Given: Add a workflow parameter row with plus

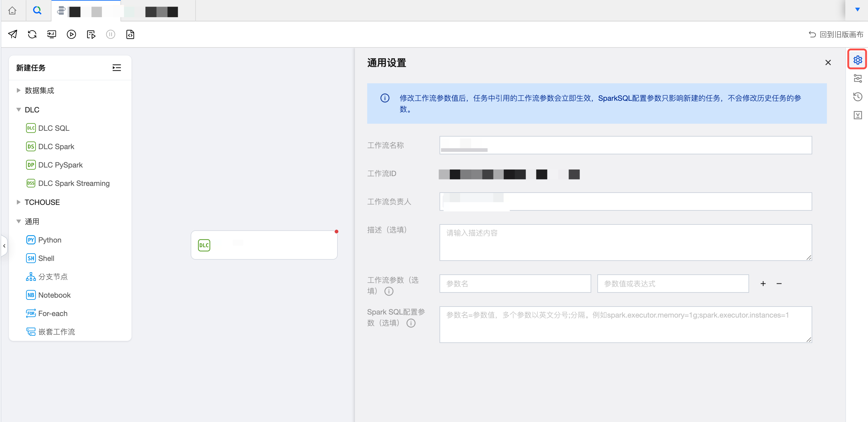Looking at the screenshot, I should tap(763, 284).
